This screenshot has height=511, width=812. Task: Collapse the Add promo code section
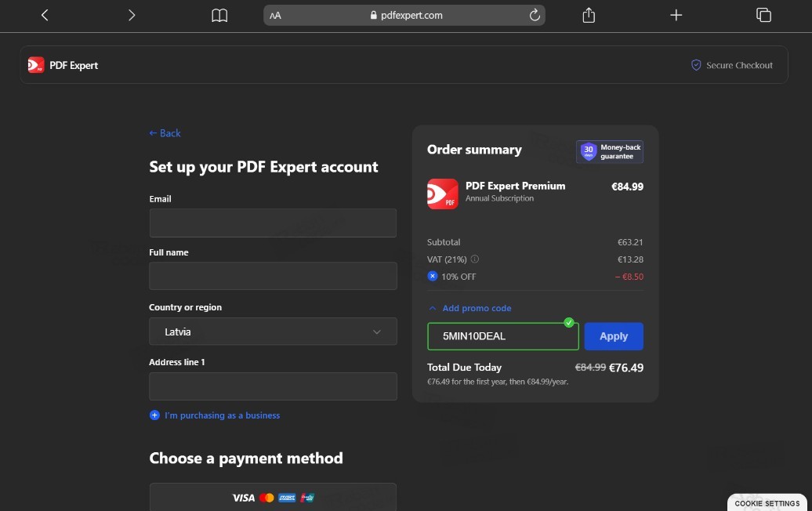click(469, 308)
